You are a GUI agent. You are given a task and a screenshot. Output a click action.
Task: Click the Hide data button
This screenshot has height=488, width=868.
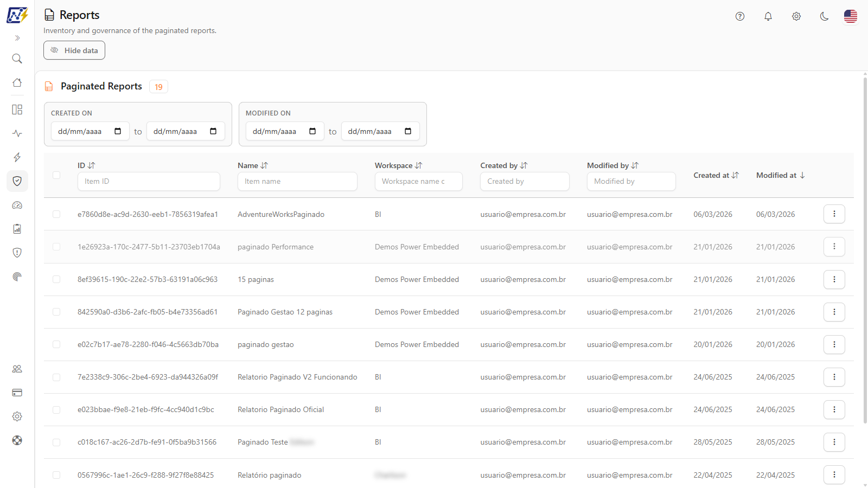click(x=74, y=50)
